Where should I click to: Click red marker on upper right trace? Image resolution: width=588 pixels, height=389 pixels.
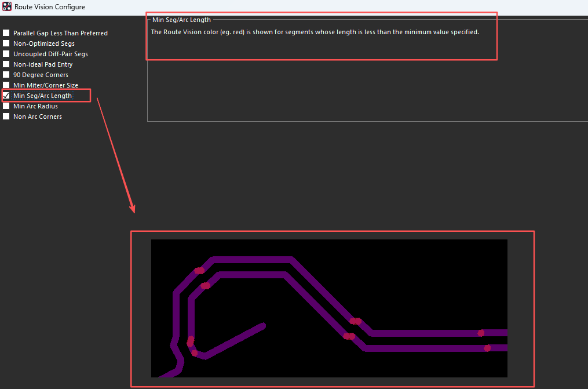point(481,333)
